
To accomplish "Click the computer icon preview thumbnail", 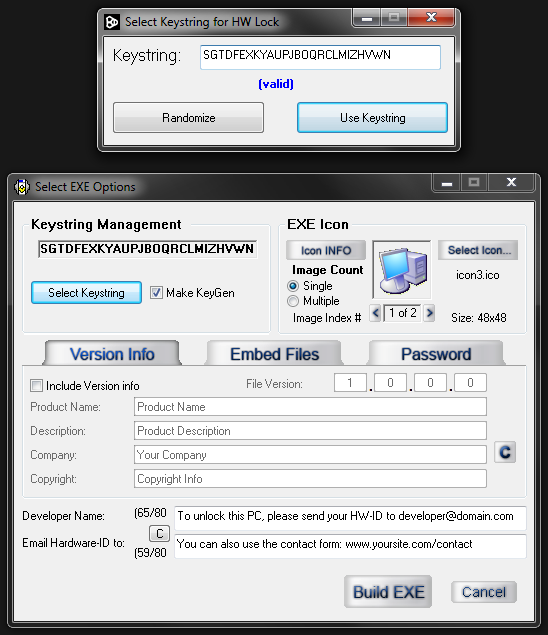I will 402,270.
